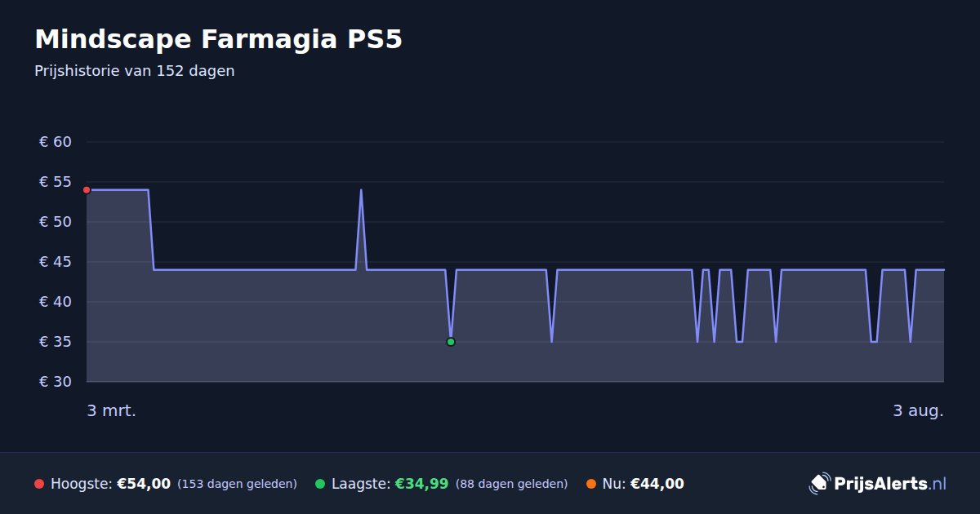The height and width of the screenshot is (514, 980).
Task: Click the 153 dagen geleden note
Action: coord(237,484)
